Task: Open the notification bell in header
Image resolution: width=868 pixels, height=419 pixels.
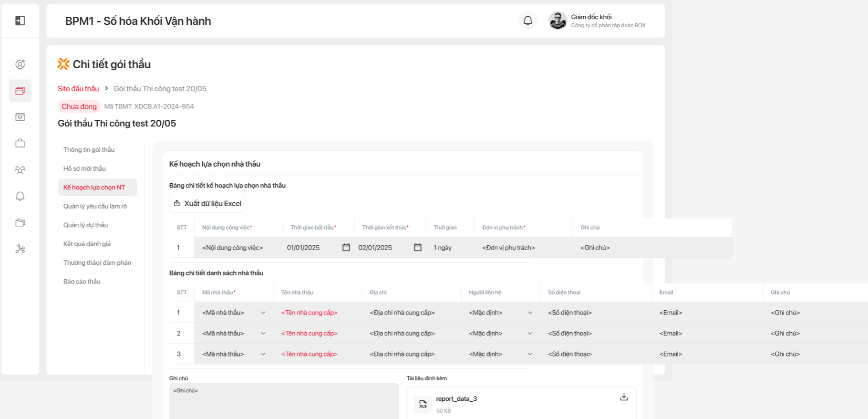Action: pyautogui.click(x=527, y=21)
